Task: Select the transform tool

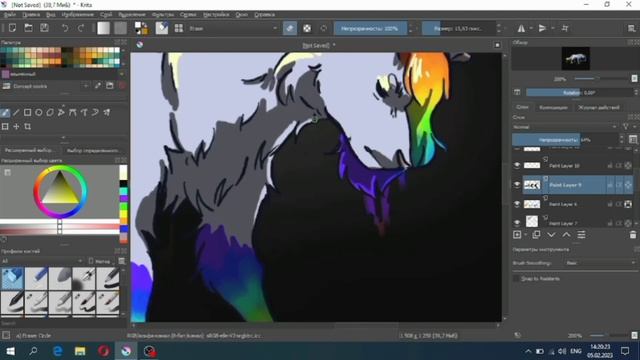Action: [5, 127]
